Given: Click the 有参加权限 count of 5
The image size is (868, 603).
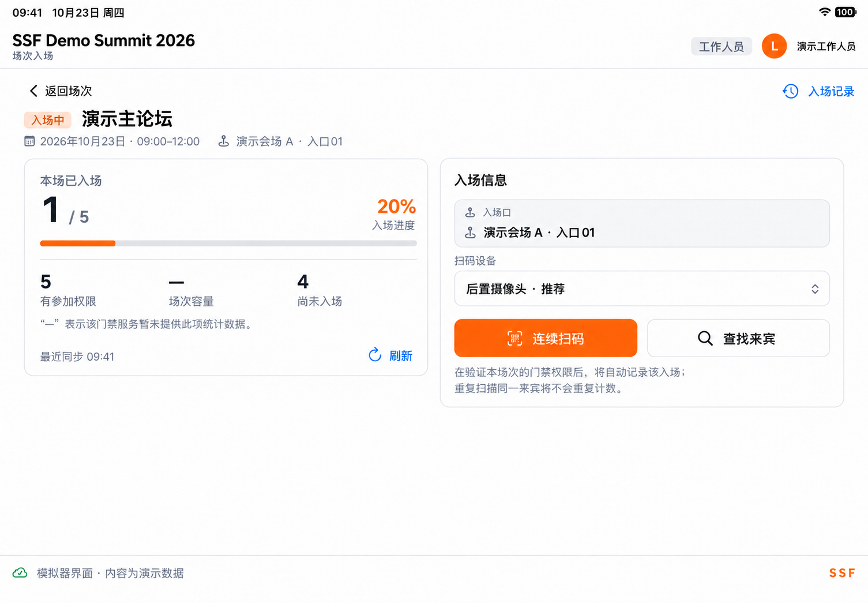Looking at the screenshot, I should [x=46, y=282].
